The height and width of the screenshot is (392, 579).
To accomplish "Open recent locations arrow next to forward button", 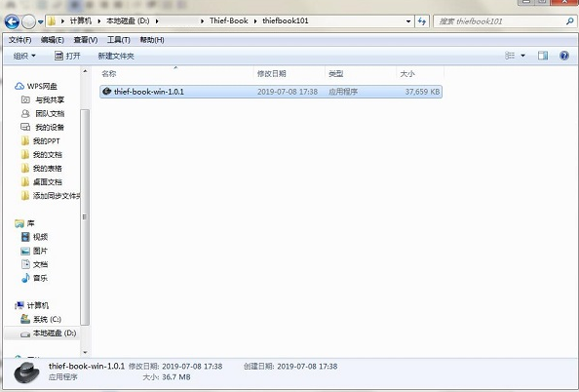I will click(41, 22).
